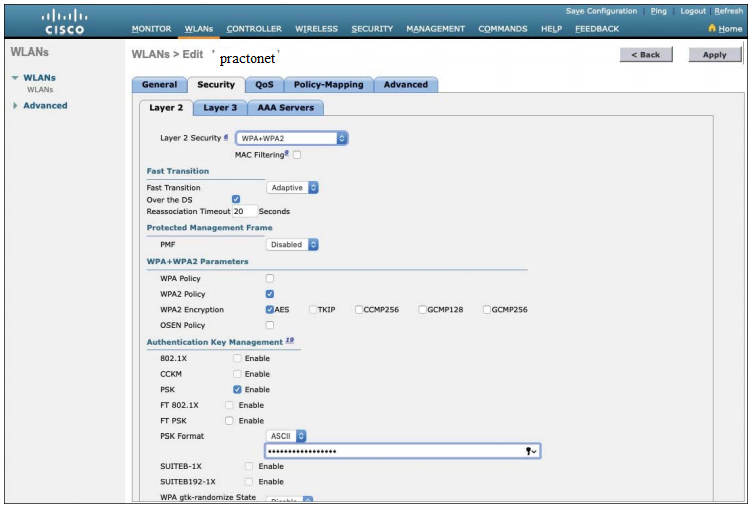
Task: Click the PSK password input field
Action: 402,451
